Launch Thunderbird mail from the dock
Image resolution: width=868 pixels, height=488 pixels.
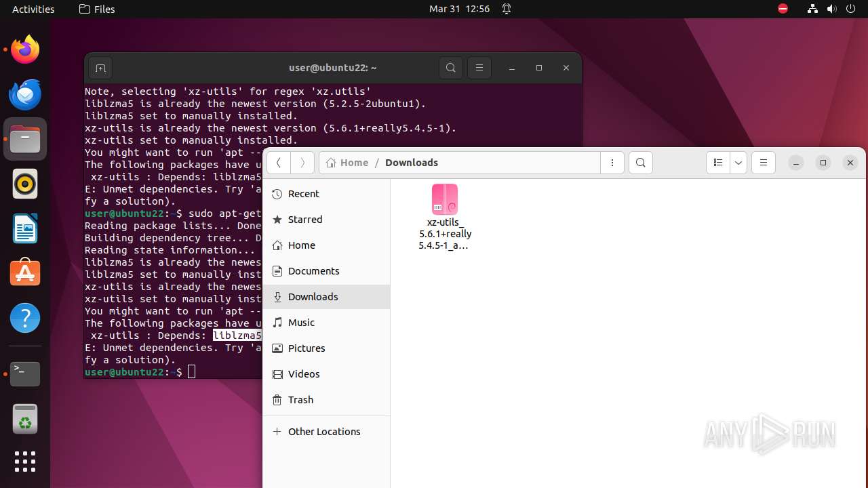tap(25, 94)
